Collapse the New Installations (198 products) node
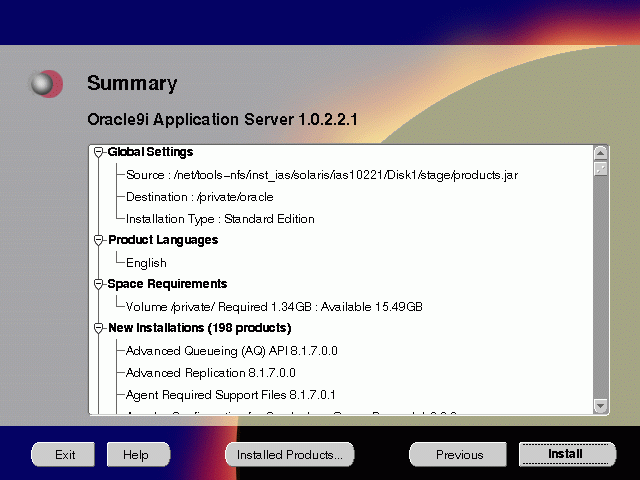Viewport: 640px width, 480px height. point(98,328)
